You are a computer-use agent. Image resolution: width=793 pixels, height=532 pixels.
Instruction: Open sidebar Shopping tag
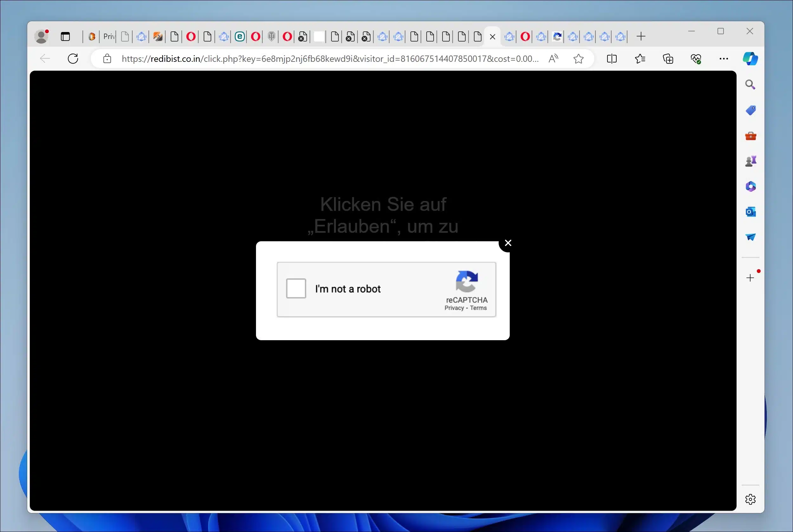click(750, 110)
